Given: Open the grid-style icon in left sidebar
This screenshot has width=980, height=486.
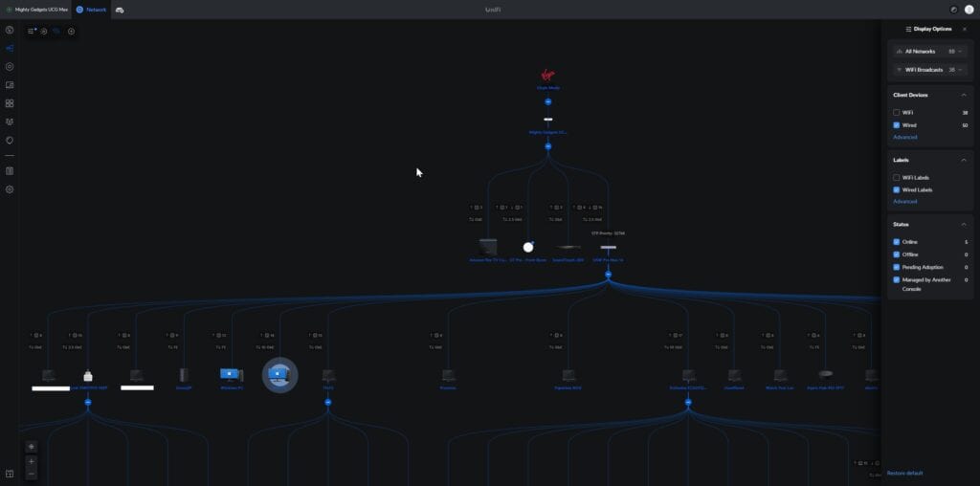Looking at the screenshot, I should (10, 103).
